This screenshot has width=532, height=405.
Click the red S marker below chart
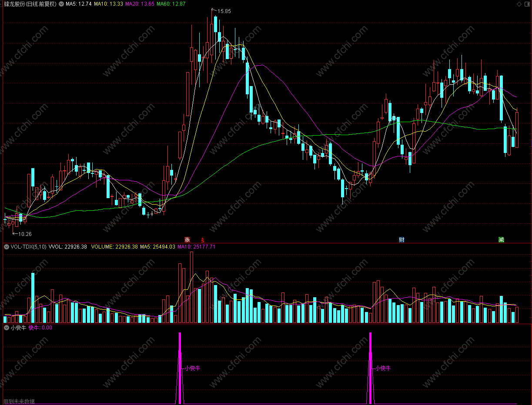[x=202, y=240]
